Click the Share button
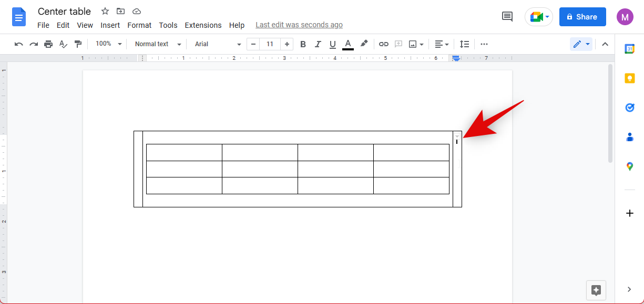 (x=582, y=16)
